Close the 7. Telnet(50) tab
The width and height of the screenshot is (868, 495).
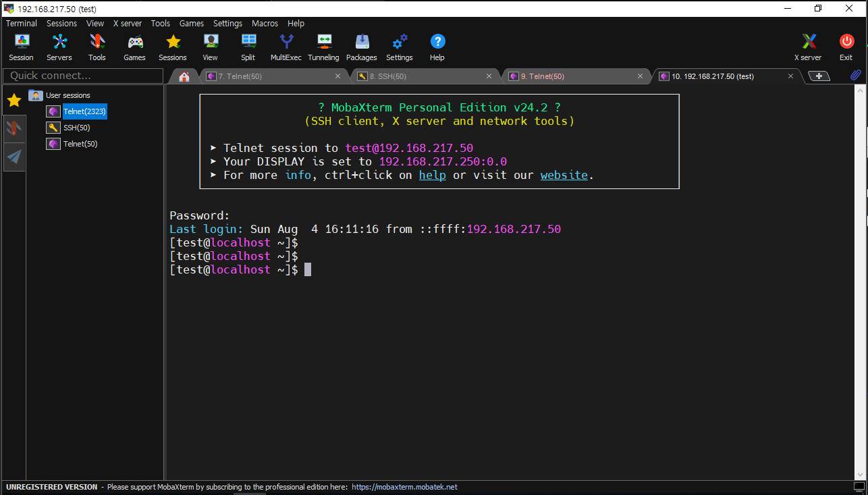point(338,76)
